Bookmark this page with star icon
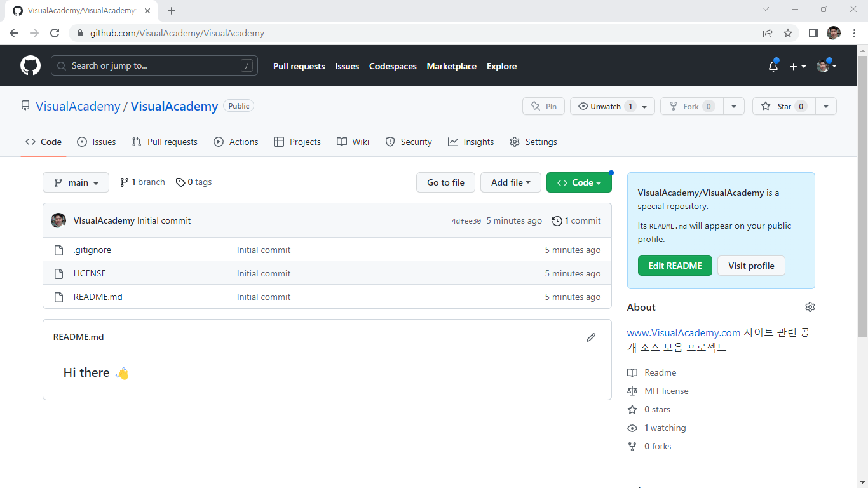 788,33
